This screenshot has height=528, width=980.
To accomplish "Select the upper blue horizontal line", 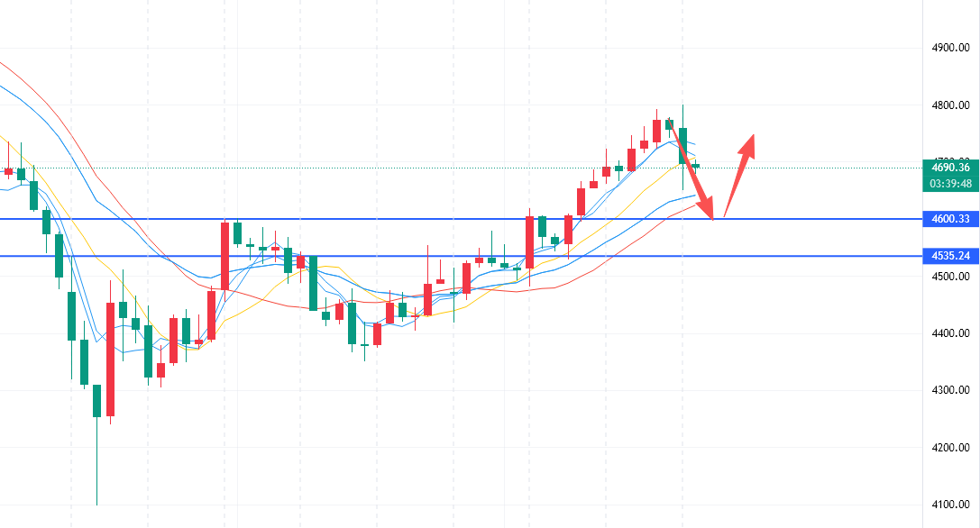I will pos(361,219).
